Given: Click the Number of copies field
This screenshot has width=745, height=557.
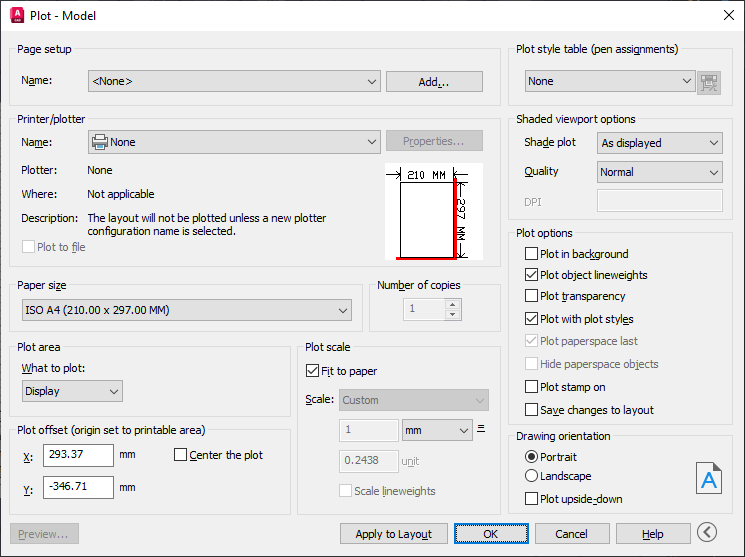Looking at the screenshot, I should 424,309.
